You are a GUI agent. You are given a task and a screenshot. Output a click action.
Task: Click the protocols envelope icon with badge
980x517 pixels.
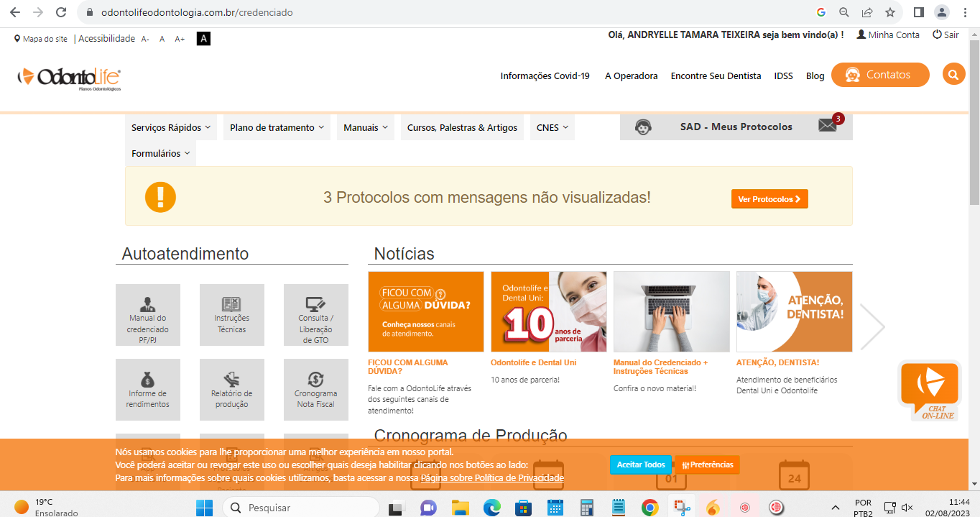[x=828, y=126]
